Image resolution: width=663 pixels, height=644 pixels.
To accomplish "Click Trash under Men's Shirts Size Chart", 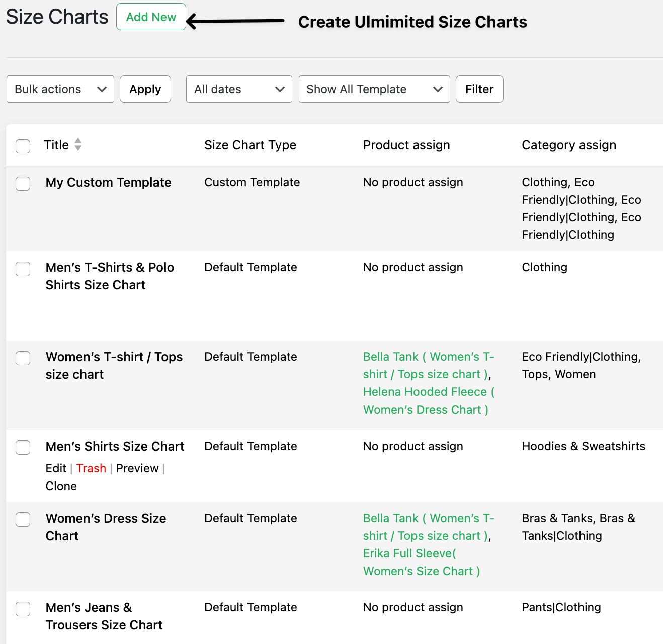I will tap(91, 468).
